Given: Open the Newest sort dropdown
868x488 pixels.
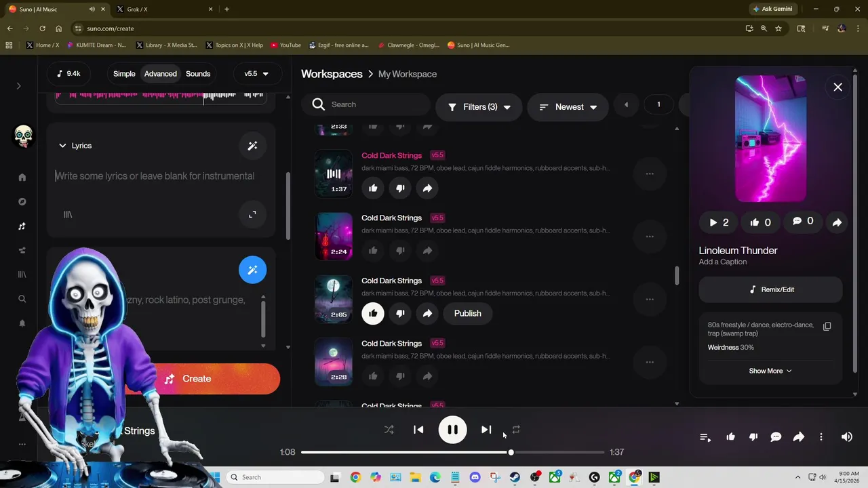Looking at the screenshot, I should (568, 107).
